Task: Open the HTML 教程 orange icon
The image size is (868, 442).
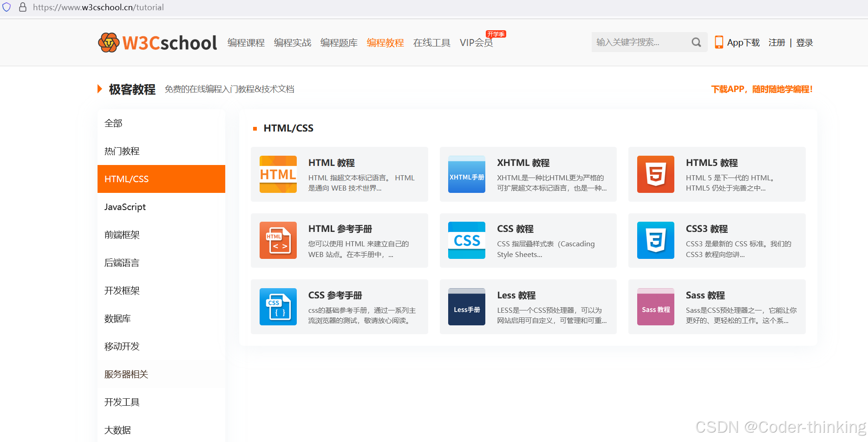Action: coord(278,174)
